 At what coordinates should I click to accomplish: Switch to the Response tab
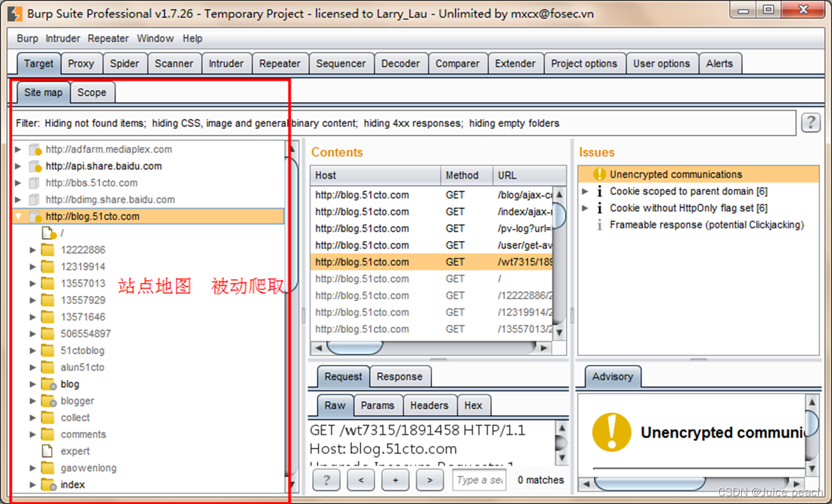click(x=400, y=376)
